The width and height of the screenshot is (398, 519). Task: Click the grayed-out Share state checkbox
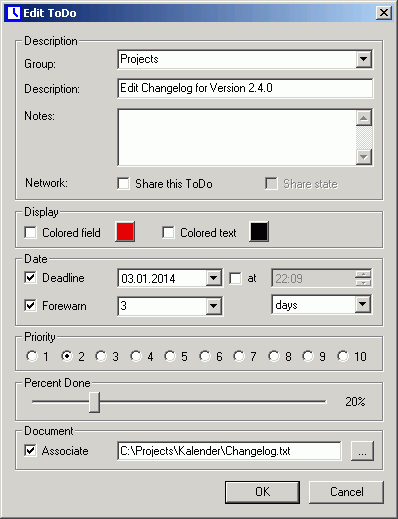pyautogui.click(x=271, y=183)
